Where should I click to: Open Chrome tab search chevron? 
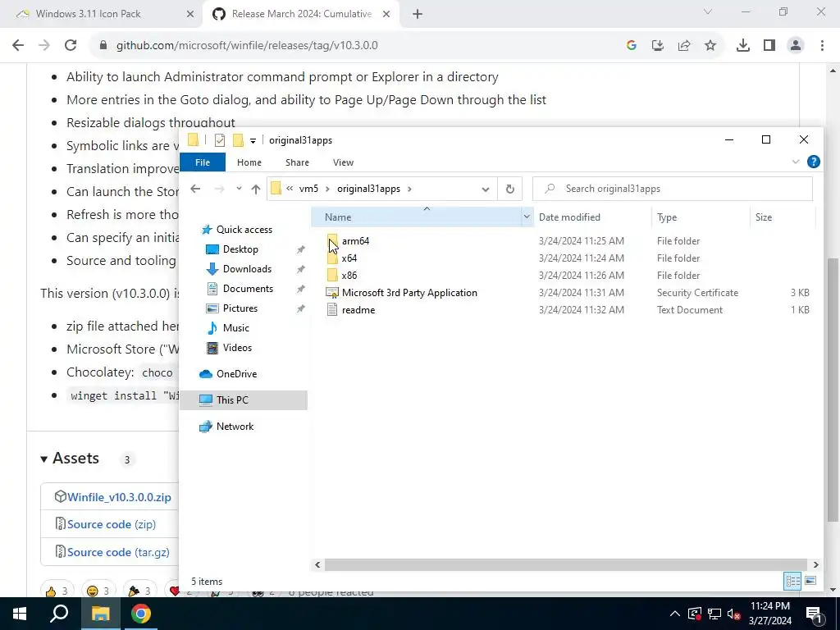(708, 11)
